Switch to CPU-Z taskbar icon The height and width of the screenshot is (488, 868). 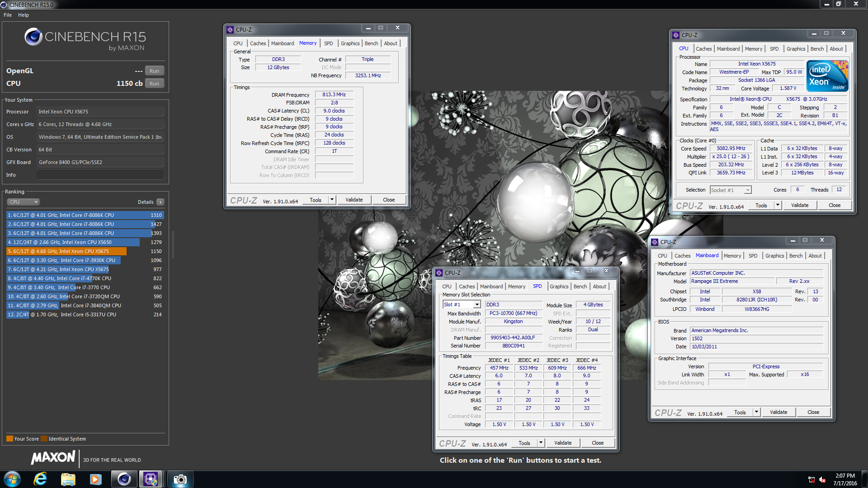(151, 479)
